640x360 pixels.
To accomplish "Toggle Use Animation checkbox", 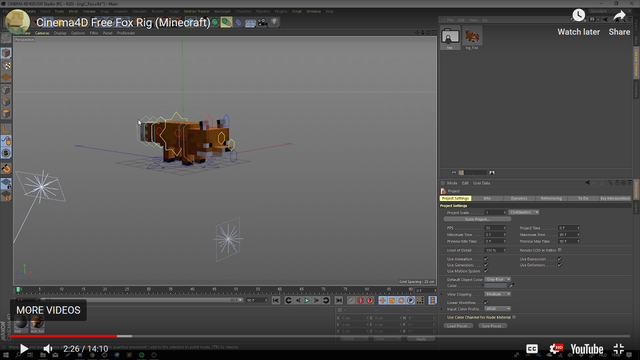I will click(x=486, y=259).
